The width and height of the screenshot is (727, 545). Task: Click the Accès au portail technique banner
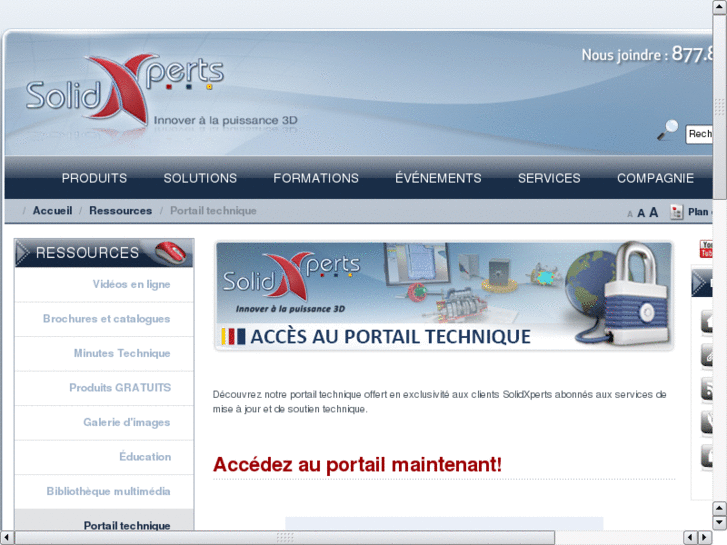tap(444, 295)
